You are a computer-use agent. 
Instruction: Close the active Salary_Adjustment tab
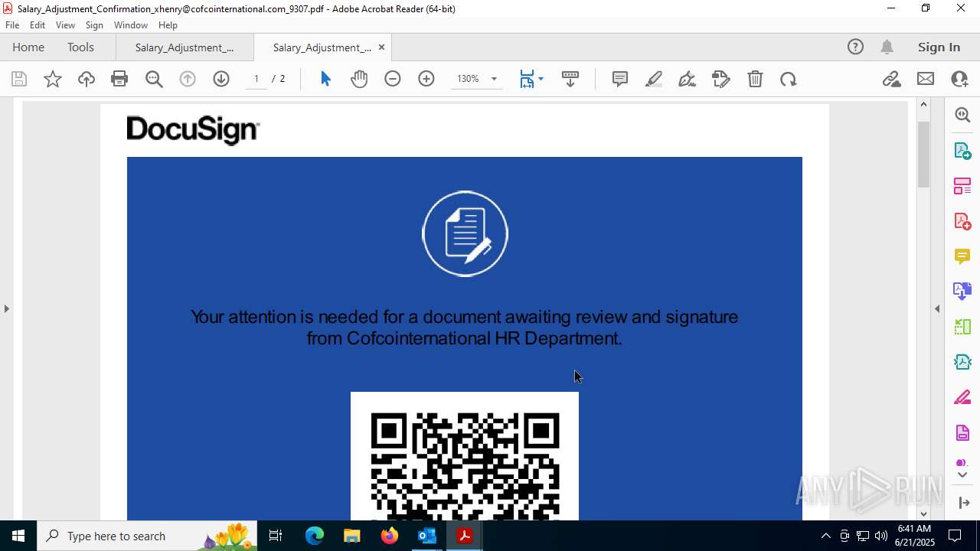coord(381,47)
